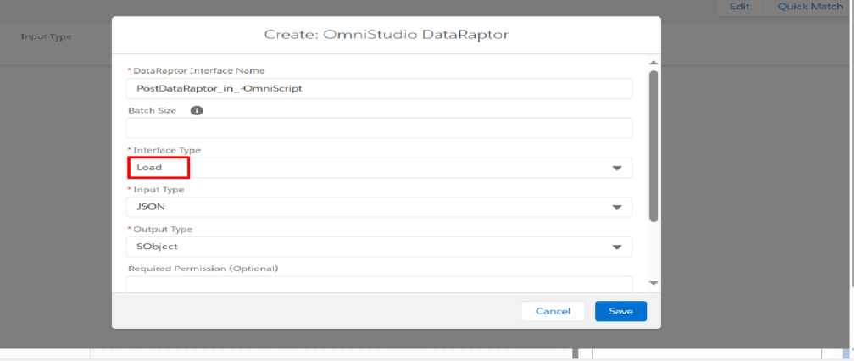Click the Batch Size input field
This screenshot has height=361, width=868.
coord(379,128)
